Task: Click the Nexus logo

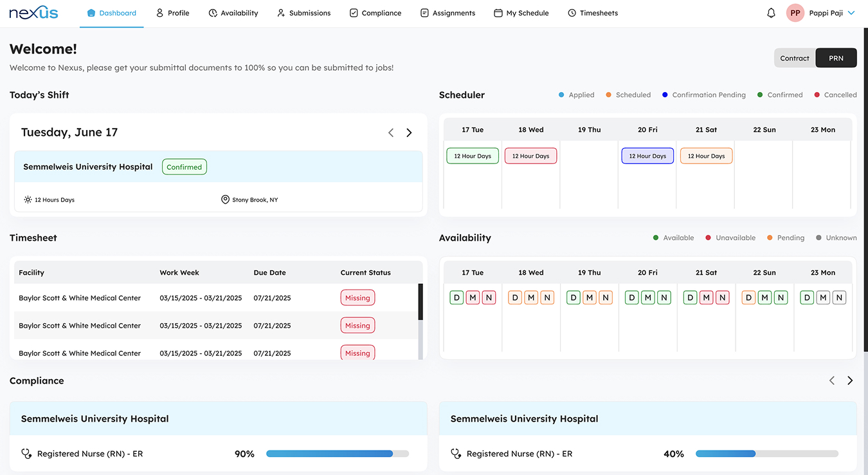Action: point(33,13)
